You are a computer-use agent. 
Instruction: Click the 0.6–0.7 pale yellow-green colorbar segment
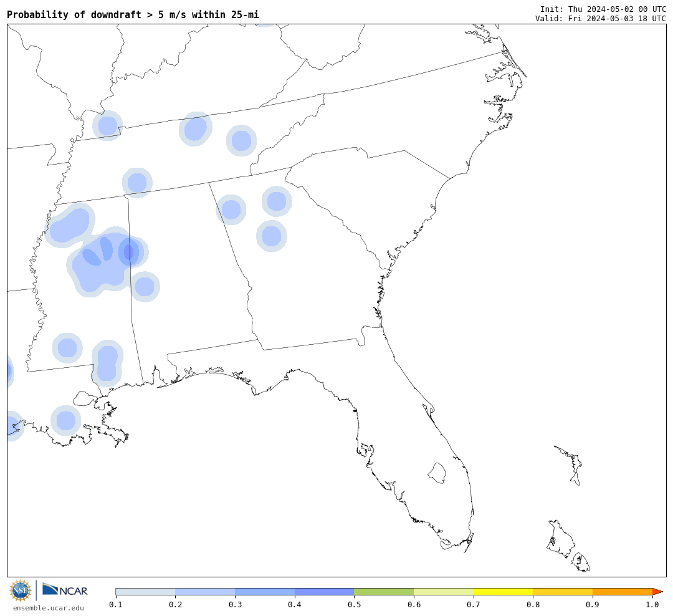(x=444, y=592)
